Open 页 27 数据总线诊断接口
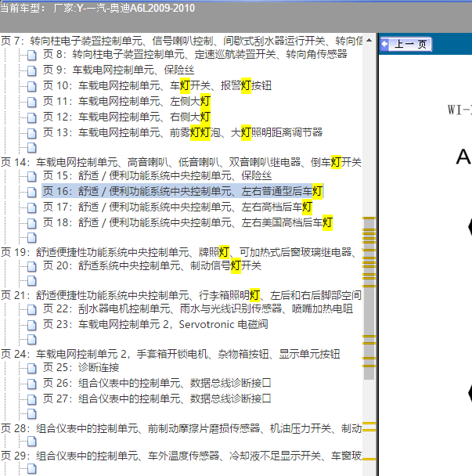This screenshot has width=472, height=476. click(x=157, y=398)
